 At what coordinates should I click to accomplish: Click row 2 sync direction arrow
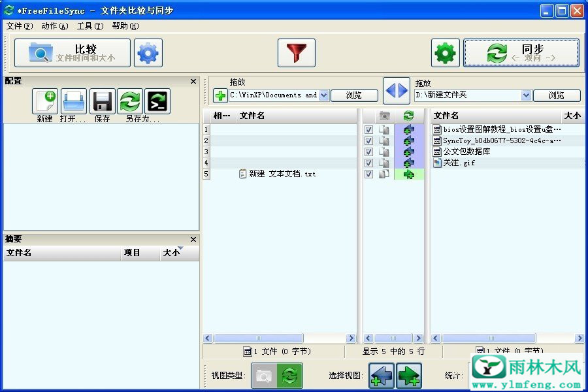409,140
